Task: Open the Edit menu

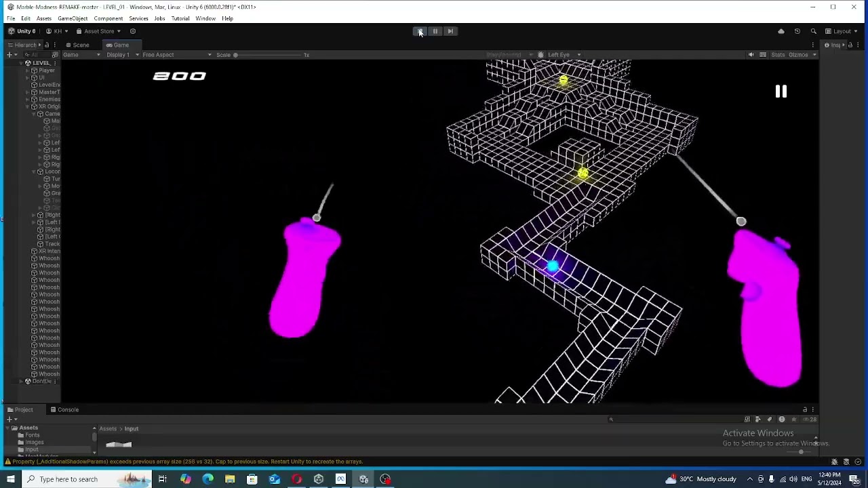Action: click(x=26, y=18)
